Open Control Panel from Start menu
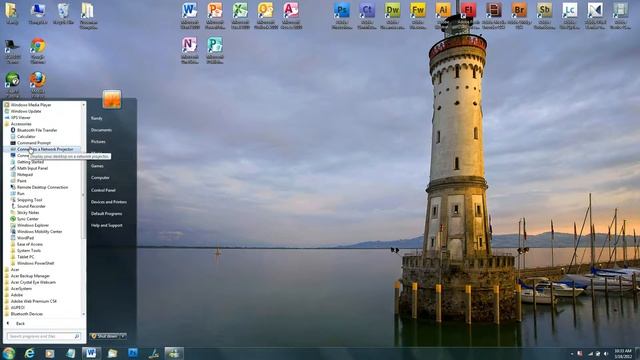This screenshot has width=640, height=360. (103, 190)
